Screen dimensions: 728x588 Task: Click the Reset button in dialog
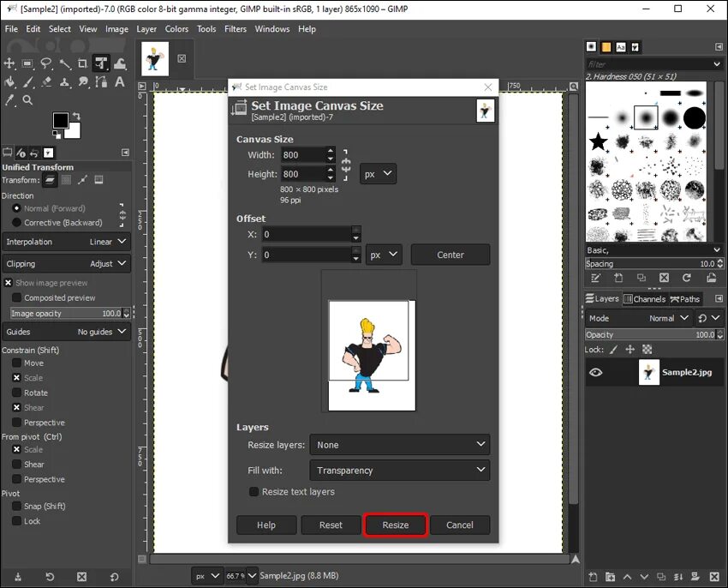[x=331, y=525]
